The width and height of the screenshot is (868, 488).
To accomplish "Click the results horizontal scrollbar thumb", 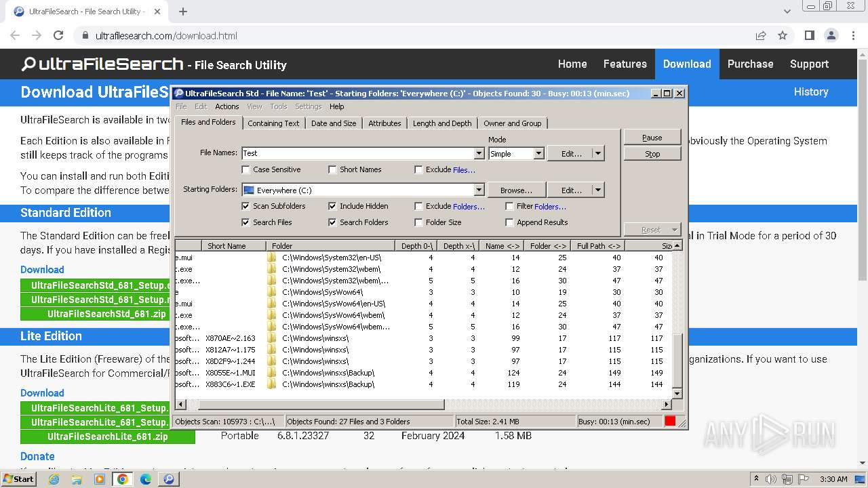I will 321,405.
